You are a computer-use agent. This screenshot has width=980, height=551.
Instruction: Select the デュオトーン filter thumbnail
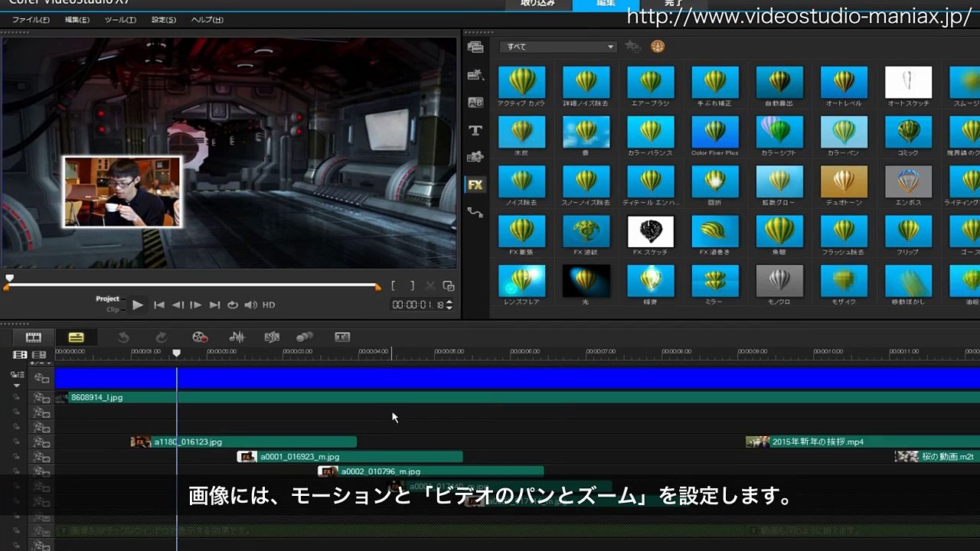point(844,182)
